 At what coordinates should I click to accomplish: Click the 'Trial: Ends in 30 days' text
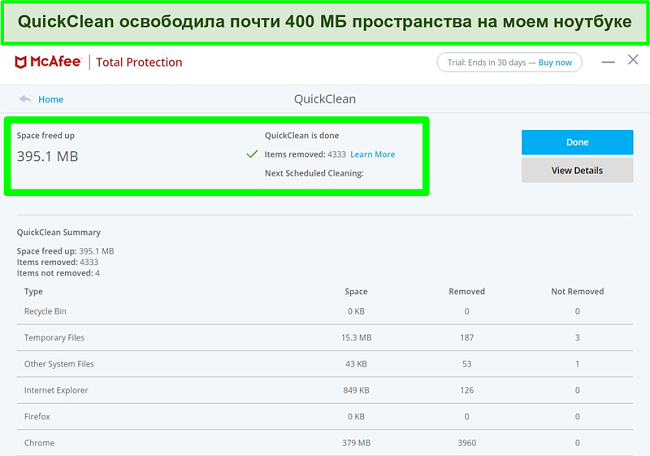[487, 63]
